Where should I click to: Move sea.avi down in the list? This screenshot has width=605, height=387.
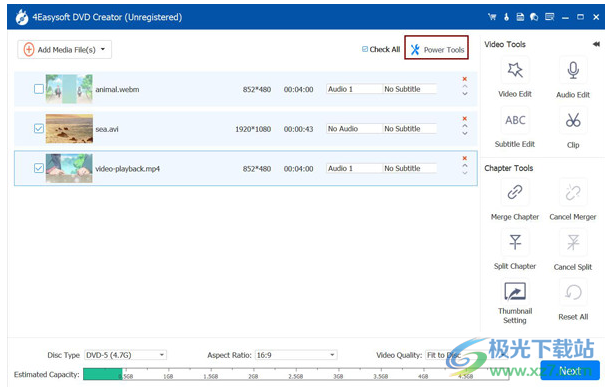point(465,134)
